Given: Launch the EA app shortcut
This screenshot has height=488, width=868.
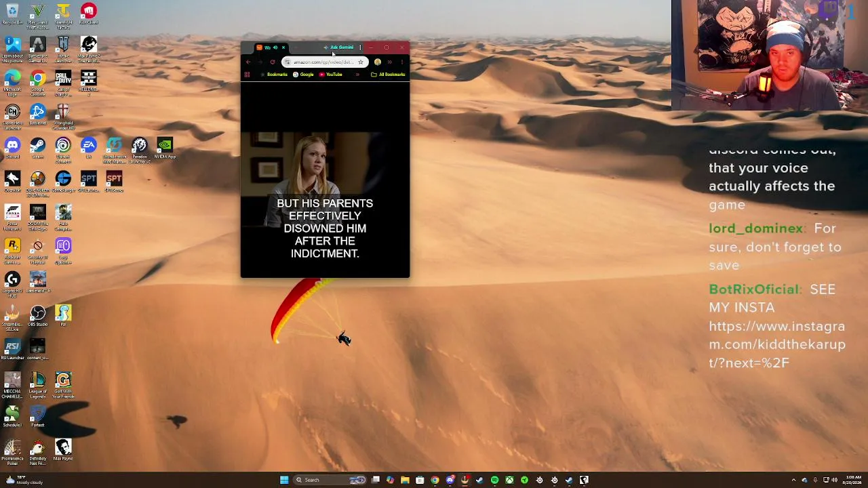Looking at the screenshot, I should click(88, 148).
